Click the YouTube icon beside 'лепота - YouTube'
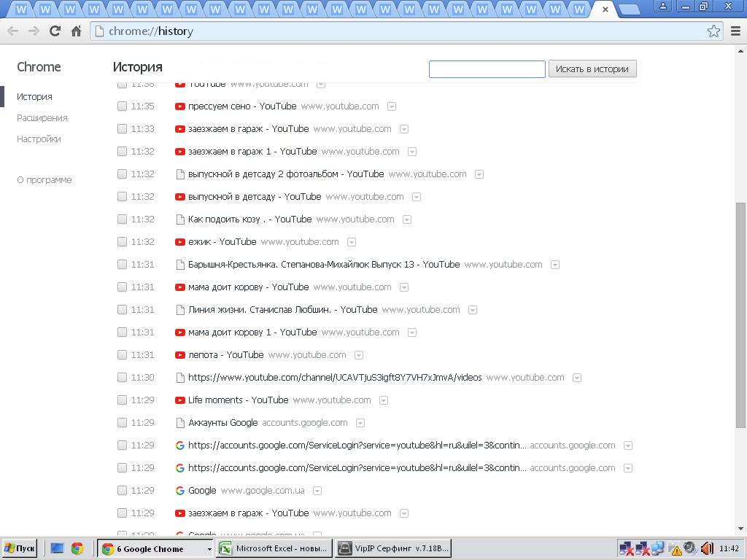747x560 pixels. coord(179,355)
